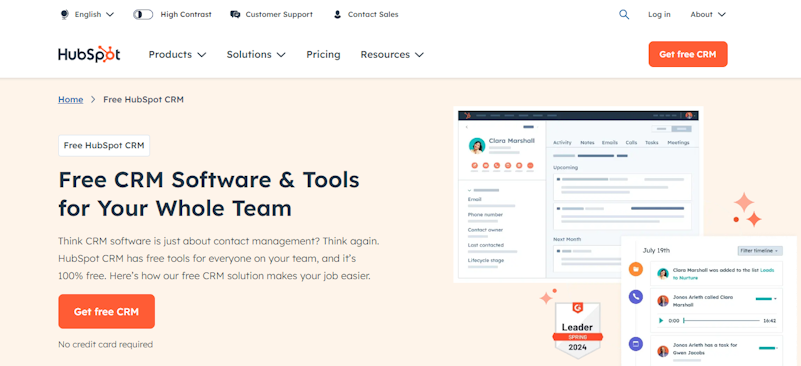The width and height of the screenshot is (801, 366).
Task: Expand the Products menu
Action: (177, 54)
